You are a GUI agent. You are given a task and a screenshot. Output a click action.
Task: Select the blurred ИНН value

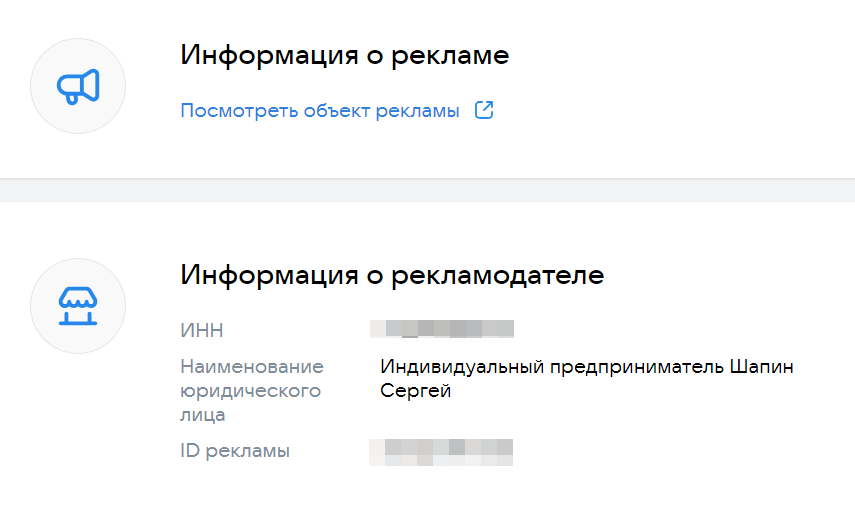coord(441,329)
